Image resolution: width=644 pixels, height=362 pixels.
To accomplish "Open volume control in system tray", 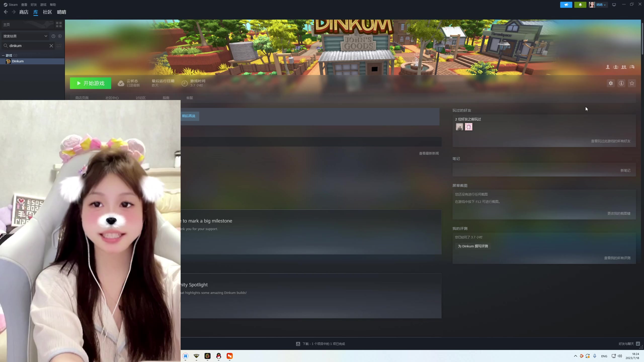I will 620,356.
